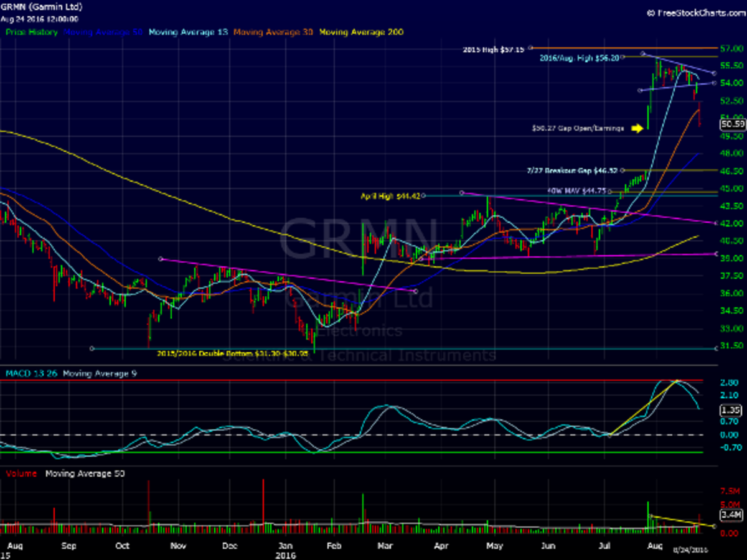Click the May month label on time axis
This screenshot has width=747, height=560.
pyautogui.click(x=494, y=546)
